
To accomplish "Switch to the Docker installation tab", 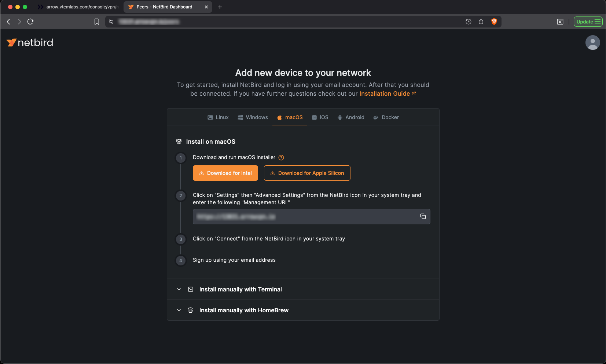I will click(x=386, y=117).
